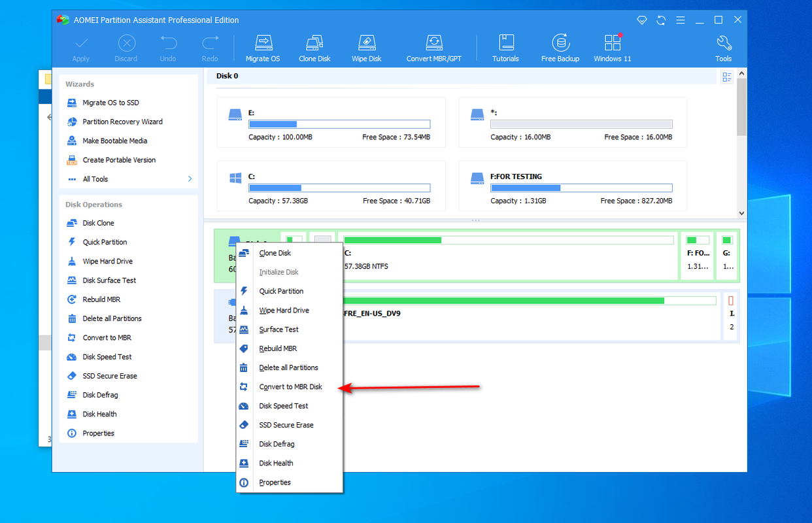Choose Clone Disk in context menu
Viewport: 812px width, 523px height.
coord(290,253)
